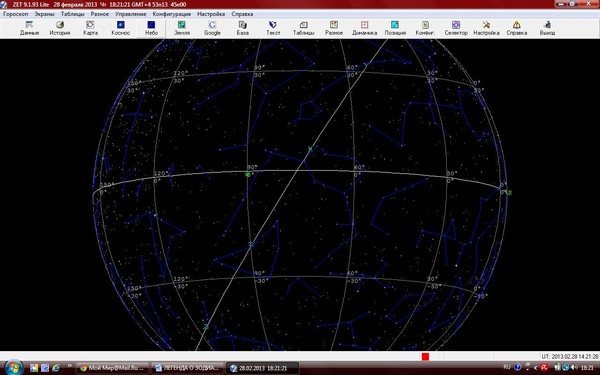This screenshot has height=375, width=600.
Task: Open the Гороскоп menu
Action: point(15,14)
